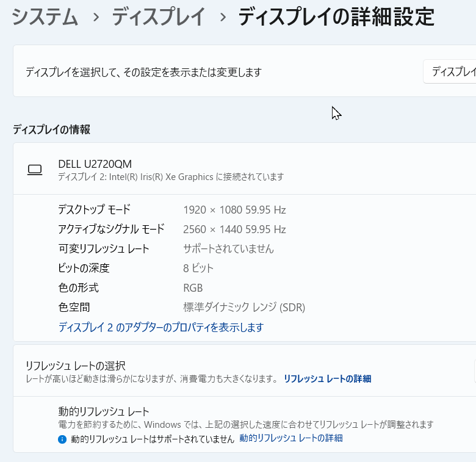Viewport: 476px width, 462px height.
Task: Open ディスプレイ 2 のアダプターのプロパティ link
Action: pyautogui.click(x=160, y=328)
